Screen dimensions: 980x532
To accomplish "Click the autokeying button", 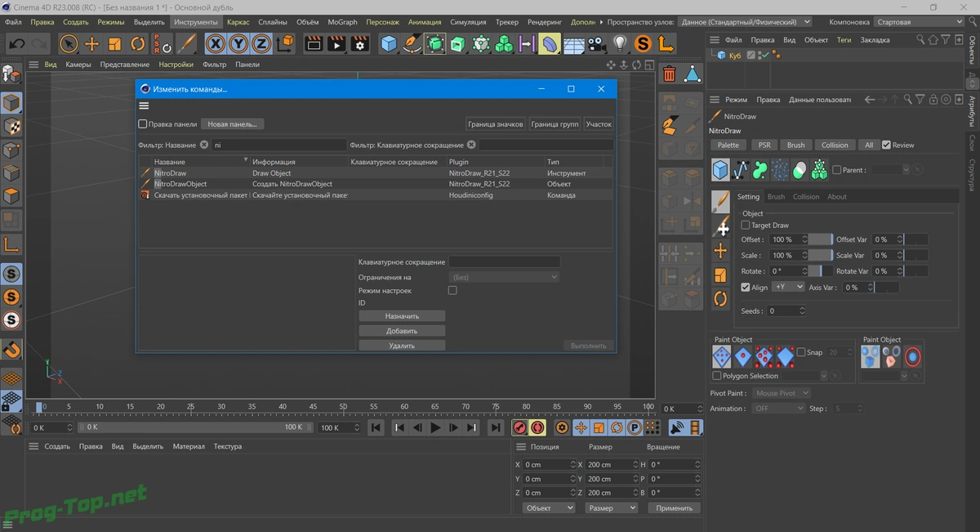I will (x=537, y=427).
